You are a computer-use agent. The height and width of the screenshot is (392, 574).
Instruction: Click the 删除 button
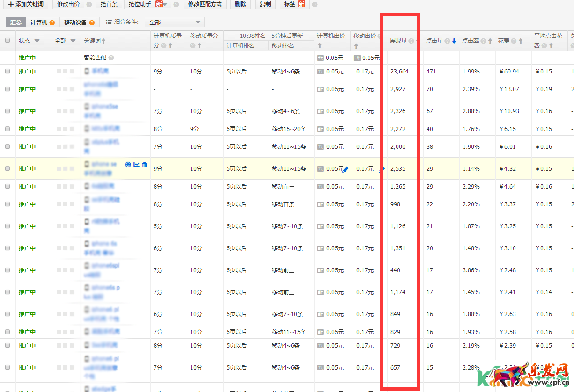(240, 4)
